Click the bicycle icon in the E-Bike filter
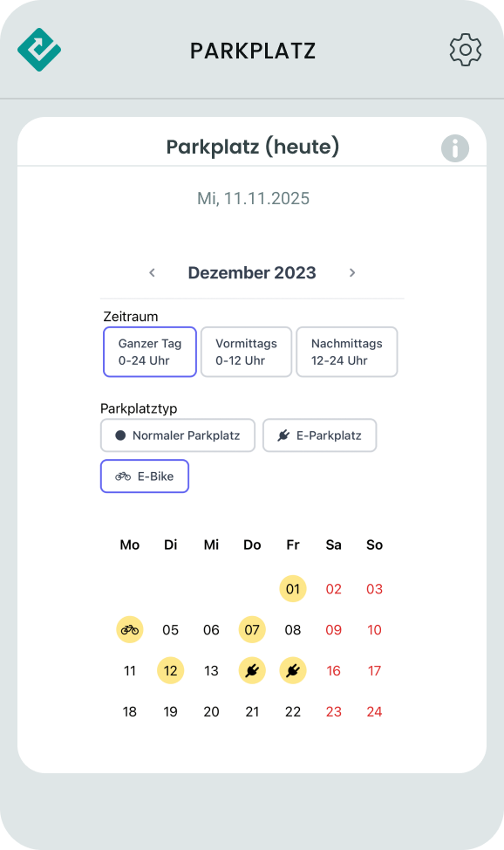The width and height of the screenshot is (504, 850). coord(121,476)
